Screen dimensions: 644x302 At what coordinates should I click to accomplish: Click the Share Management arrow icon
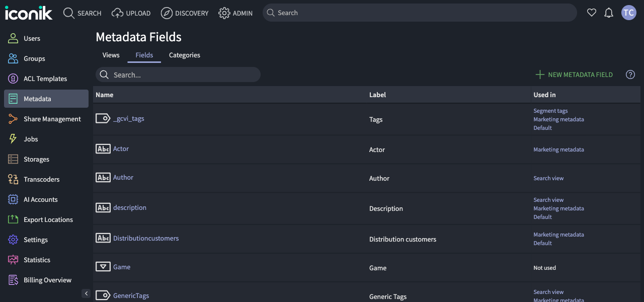tap(13, 119)
